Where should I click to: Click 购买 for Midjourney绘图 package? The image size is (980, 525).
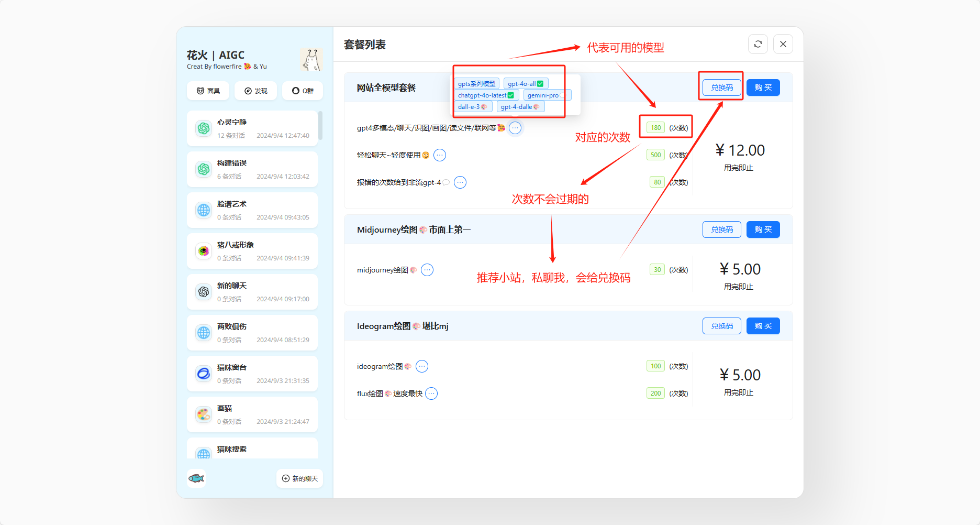(763, 229)
